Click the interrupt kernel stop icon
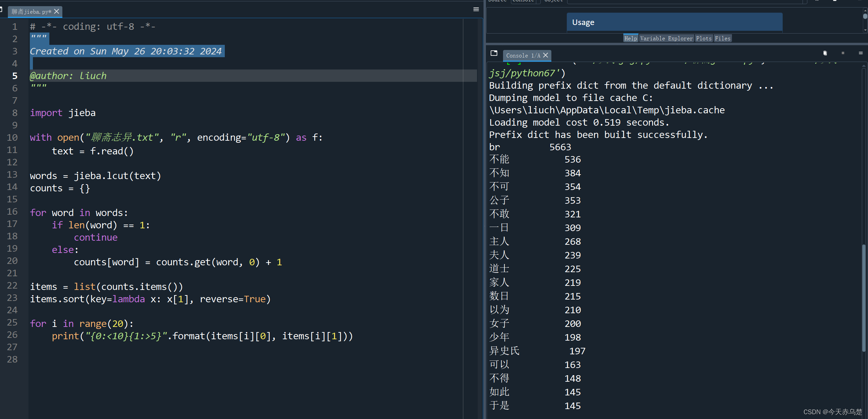The height and width of the screenshot is (419, 868). pyautogui.click(x=843, y=53)
